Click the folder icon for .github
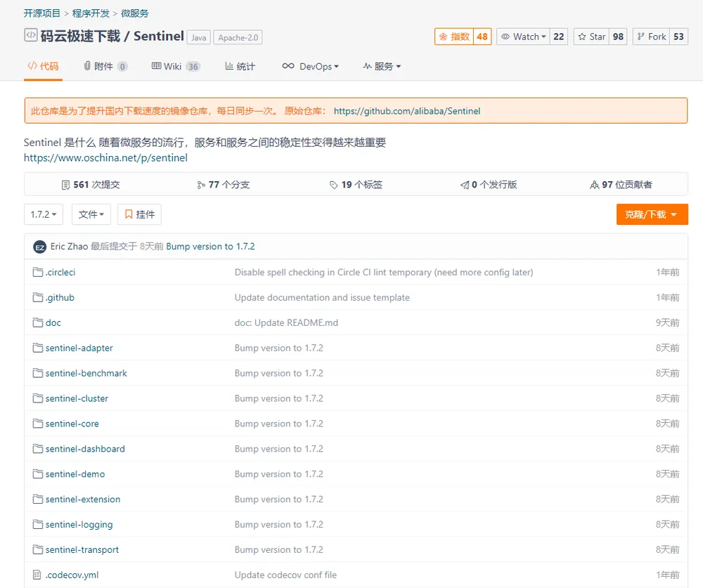This screenshot has height=588, width=703. pos(38,297)
